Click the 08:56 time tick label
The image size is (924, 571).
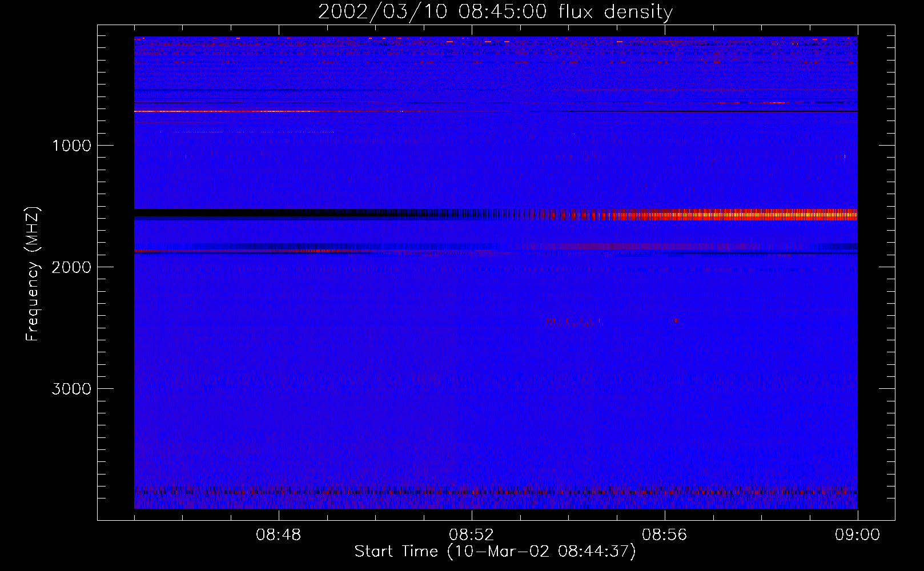(x=665, y=535)
